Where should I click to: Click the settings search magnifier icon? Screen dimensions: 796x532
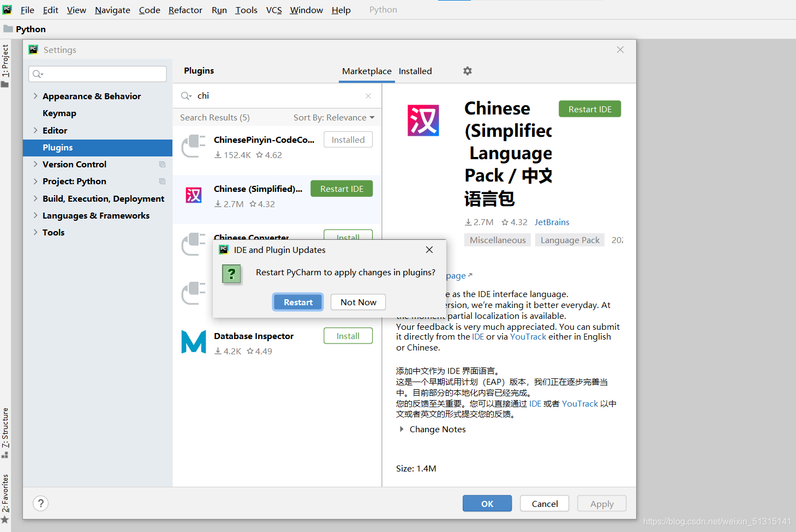(38, 74)
